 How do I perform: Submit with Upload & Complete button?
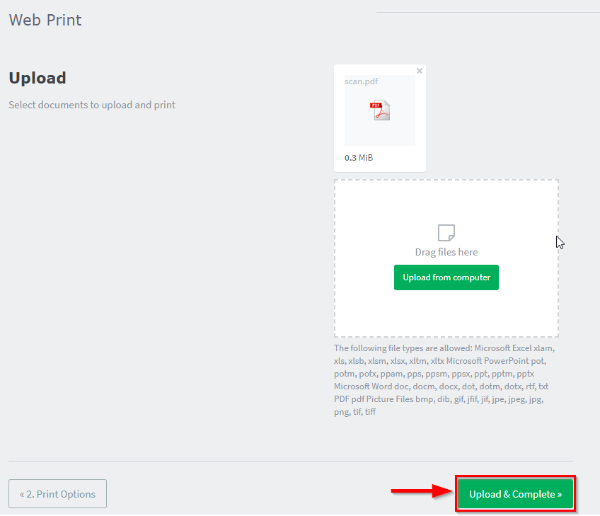515,494
